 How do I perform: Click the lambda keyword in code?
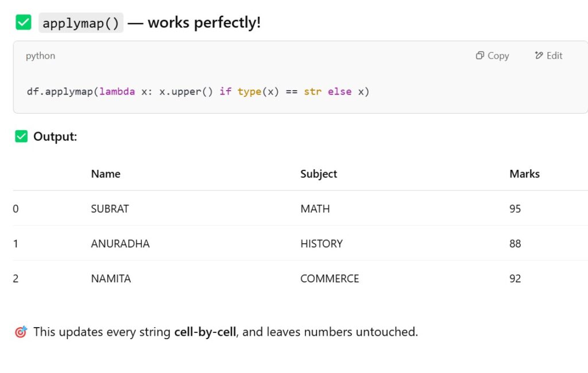[x=117, y=92]
